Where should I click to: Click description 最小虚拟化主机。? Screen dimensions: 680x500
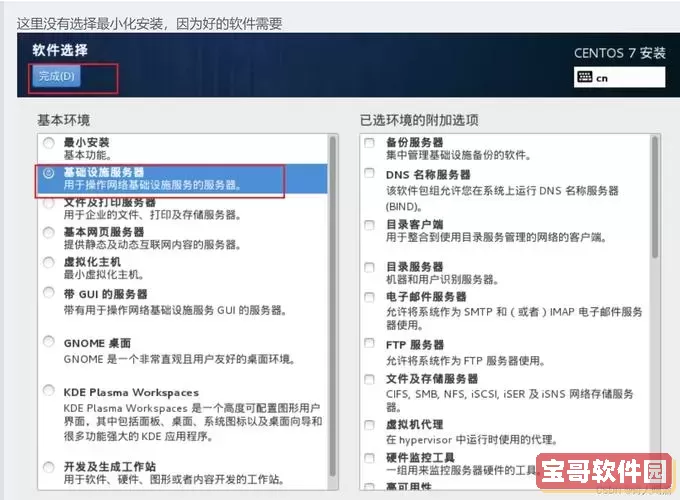tap(104, 275)
